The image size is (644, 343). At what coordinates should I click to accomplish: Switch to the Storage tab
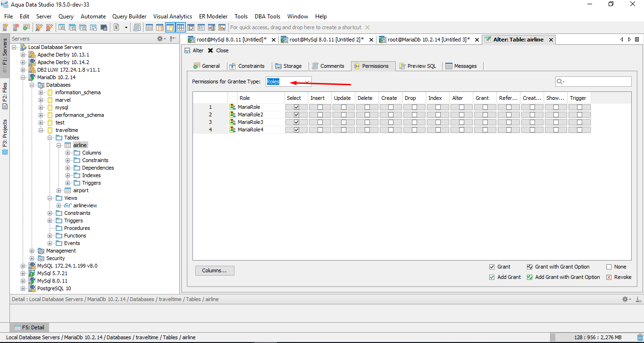[288, 66]
